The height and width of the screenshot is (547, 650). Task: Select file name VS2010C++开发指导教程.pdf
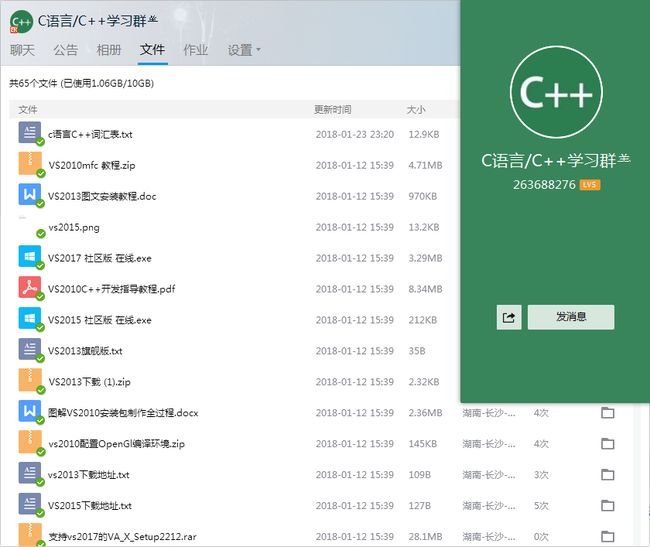pyautogui.click(x=112, y=289)
